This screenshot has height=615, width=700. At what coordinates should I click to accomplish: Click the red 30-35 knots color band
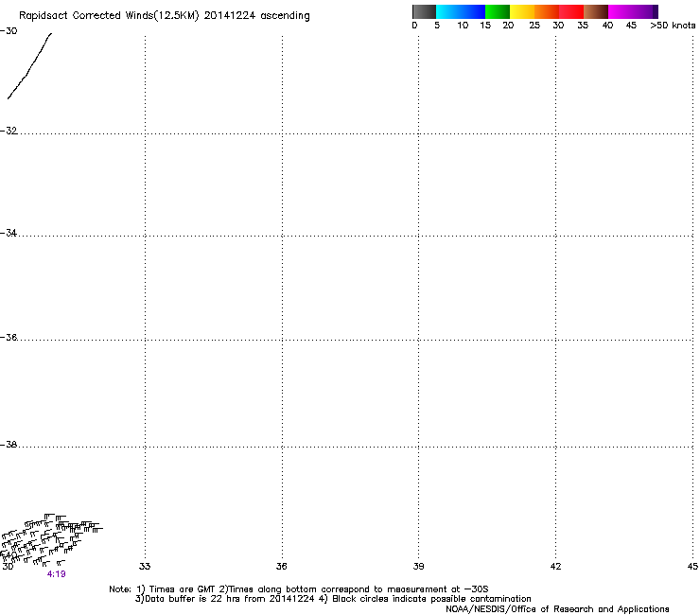pyautogui.click(x=571, y=11)
